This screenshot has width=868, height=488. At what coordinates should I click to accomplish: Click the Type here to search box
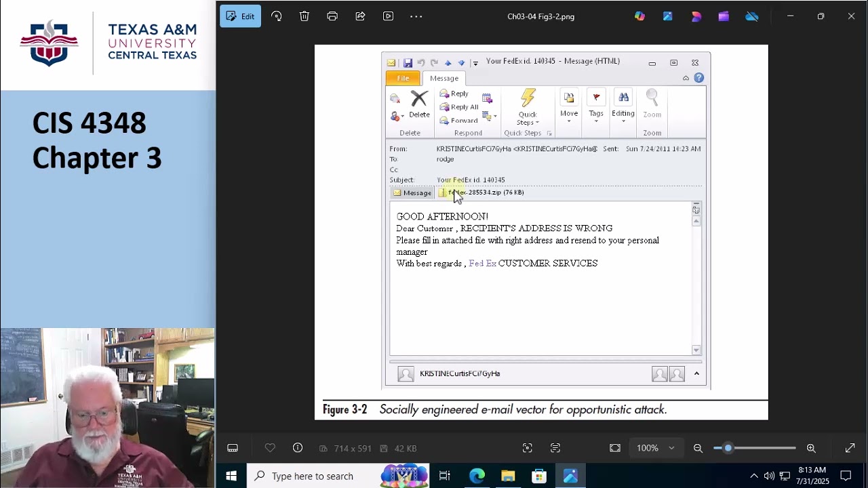click(x=338, y=476)
